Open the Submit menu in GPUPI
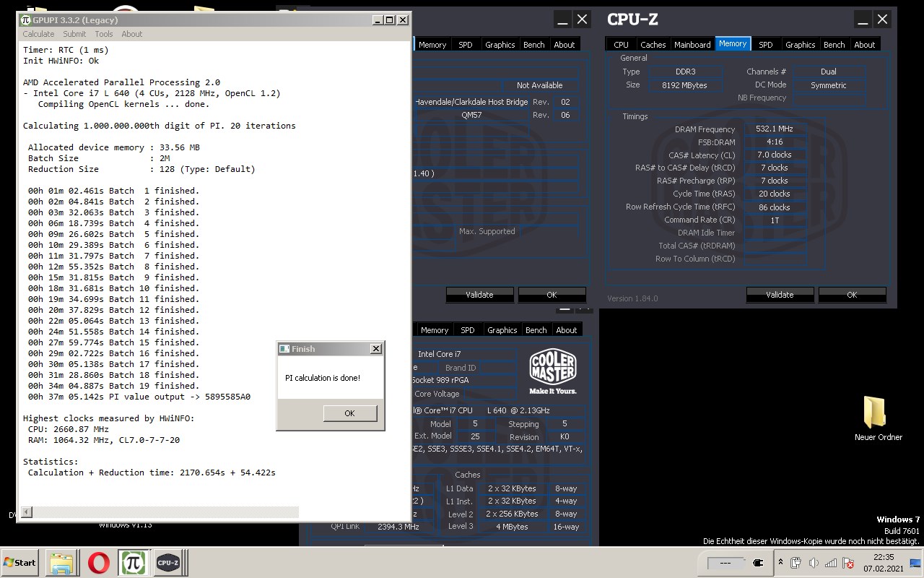 point(74,34)
